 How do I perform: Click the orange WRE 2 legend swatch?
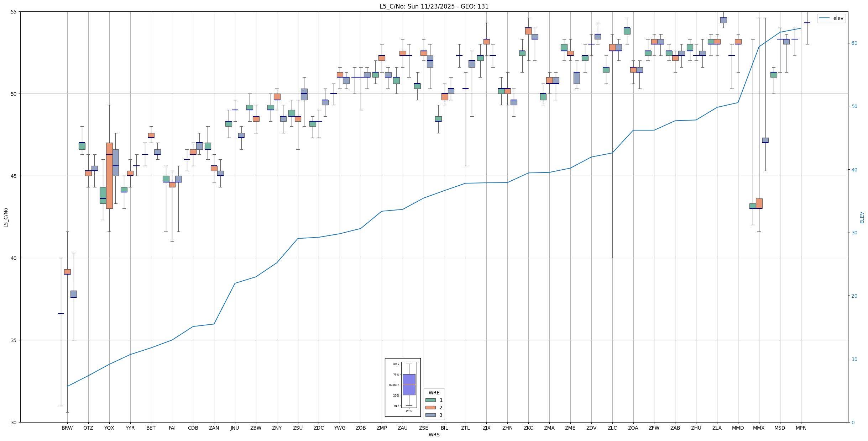tap(430, 408)
